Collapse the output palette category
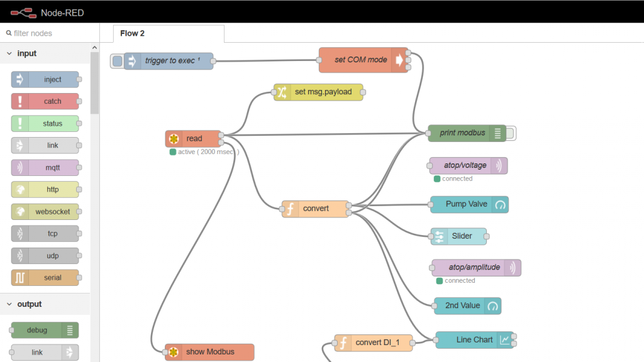Viewport: 644px width, 362px height. pyautogui.click(x=9, y=304)
